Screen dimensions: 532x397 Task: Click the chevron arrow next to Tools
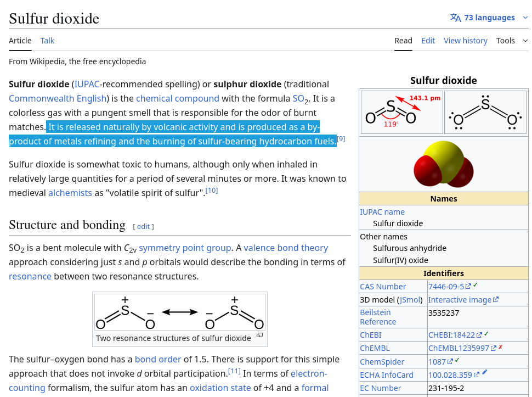click(525, 41)
